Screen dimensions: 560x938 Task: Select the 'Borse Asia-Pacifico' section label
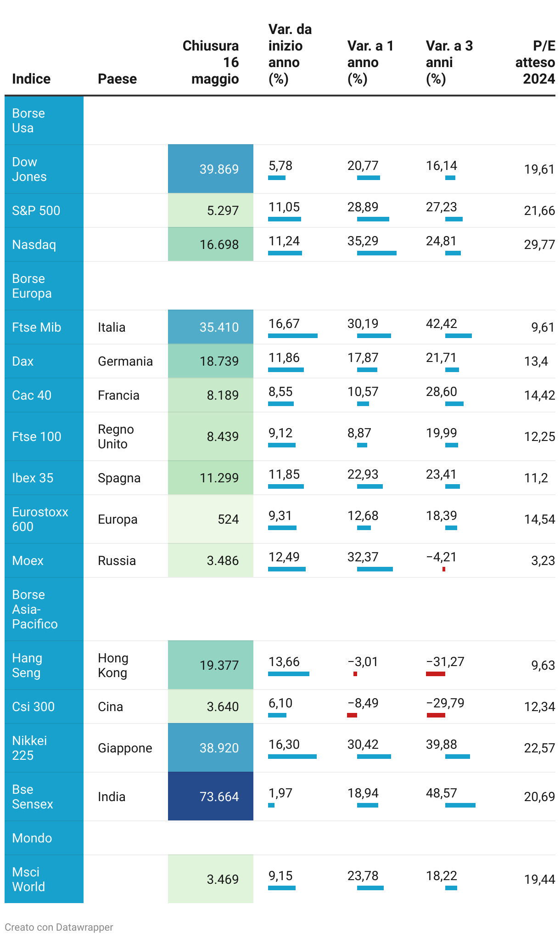(x=35, y=609)
